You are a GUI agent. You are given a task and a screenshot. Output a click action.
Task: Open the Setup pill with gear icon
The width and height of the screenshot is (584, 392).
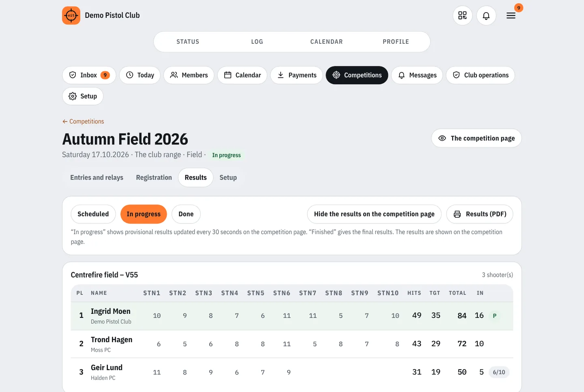83,96
